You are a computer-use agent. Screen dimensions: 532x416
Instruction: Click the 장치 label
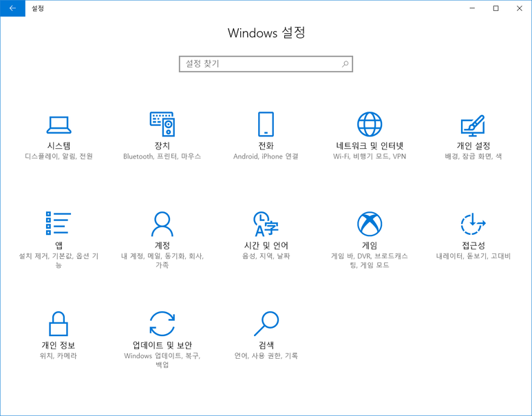[162, 146]
